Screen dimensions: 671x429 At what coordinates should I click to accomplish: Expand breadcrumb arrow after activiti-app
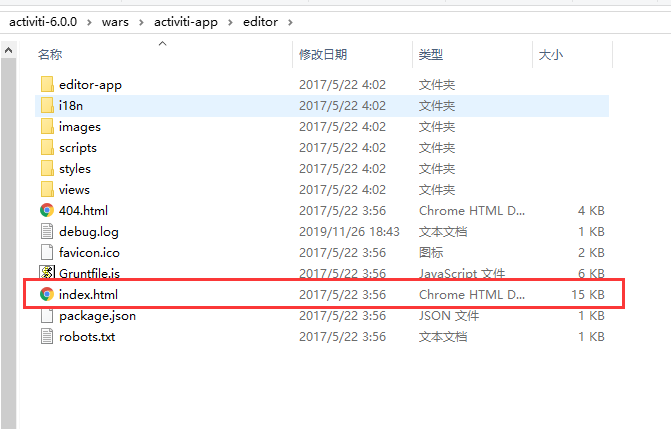click(230, 22)
